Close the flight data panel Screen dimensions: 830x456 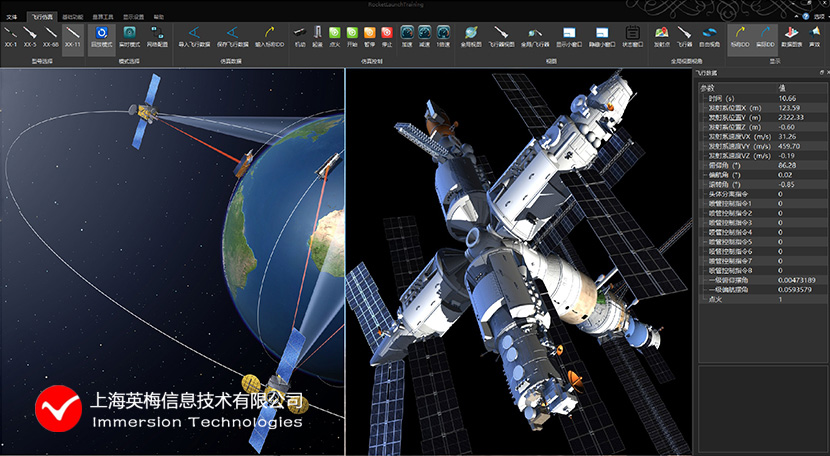[827, 73]
